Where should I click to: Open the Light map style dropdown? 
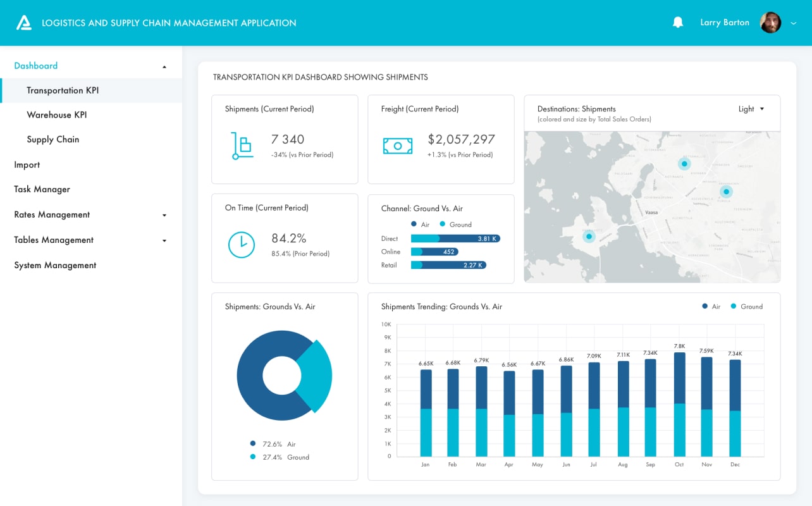pos(750,109)
